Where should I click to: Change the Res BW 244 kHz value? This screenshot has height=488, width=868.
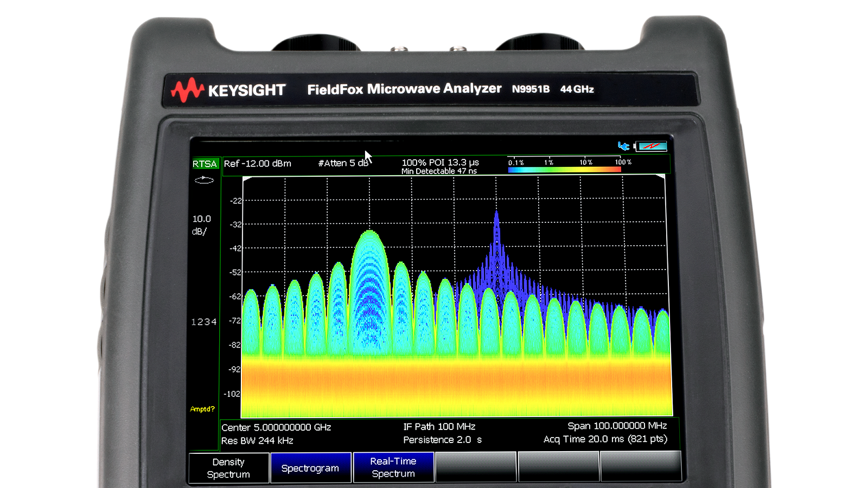point(257,441)
